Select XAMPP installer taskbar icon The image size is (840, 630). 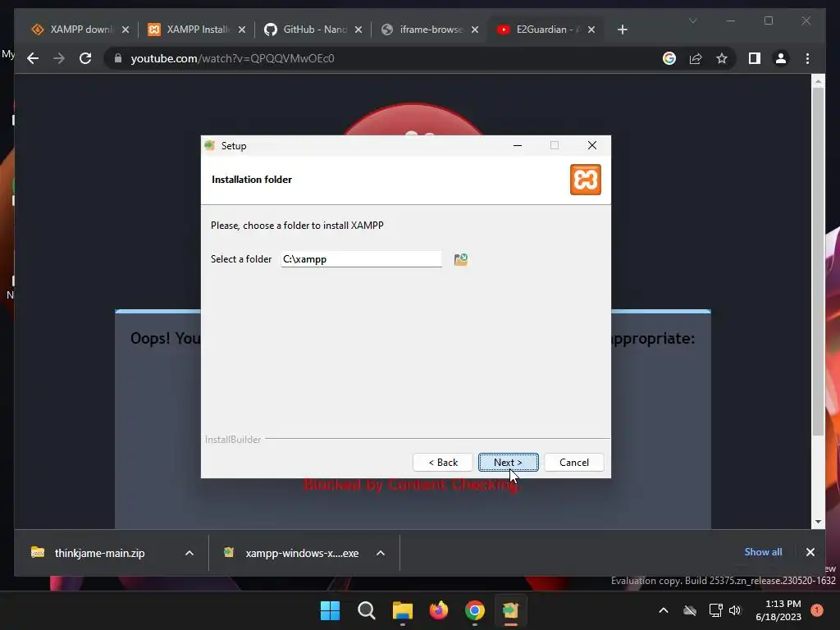coord(510,610)
